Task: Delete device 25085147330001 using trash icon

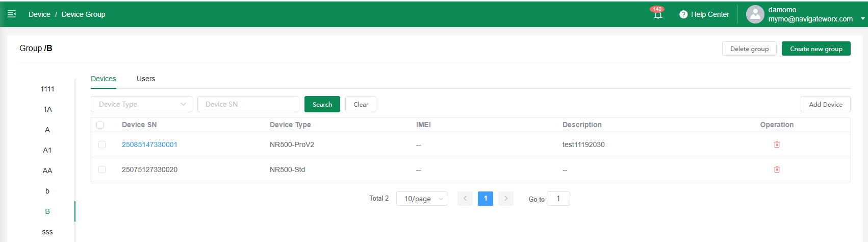Action: tap(777, 144)
